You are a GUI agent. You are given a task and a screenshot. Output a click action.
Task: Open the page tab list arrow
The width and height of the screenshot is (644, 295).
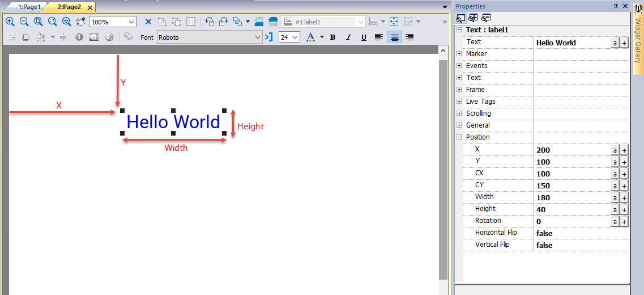(445, 7)
